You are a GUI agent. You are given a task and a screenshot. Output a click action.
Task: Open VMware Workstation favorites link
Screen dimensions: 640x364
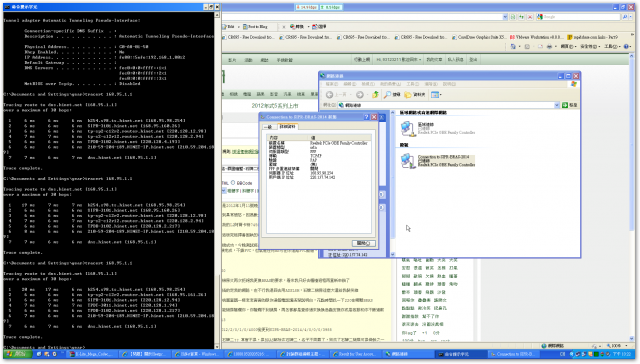tap(536, 37)
